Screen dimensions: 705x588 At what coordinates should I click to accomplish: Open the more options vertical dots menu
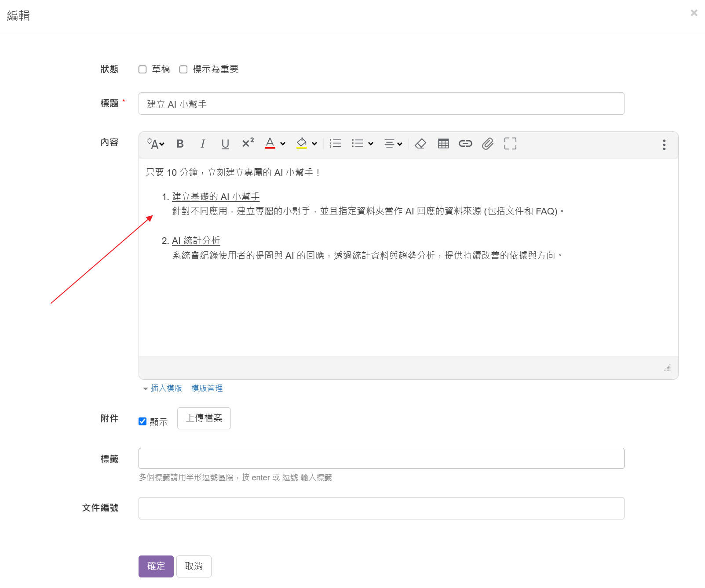click(x=664, y=145)
